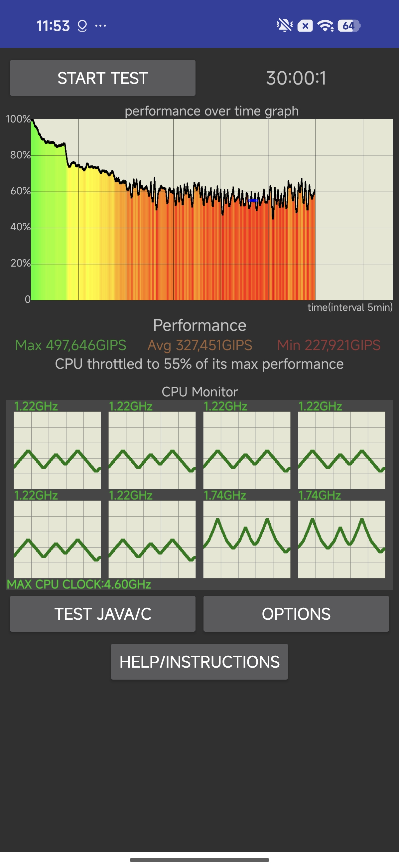Tap the battery indicator showing 64
Screen dimensions: 399x868
(x=349, y=26)
